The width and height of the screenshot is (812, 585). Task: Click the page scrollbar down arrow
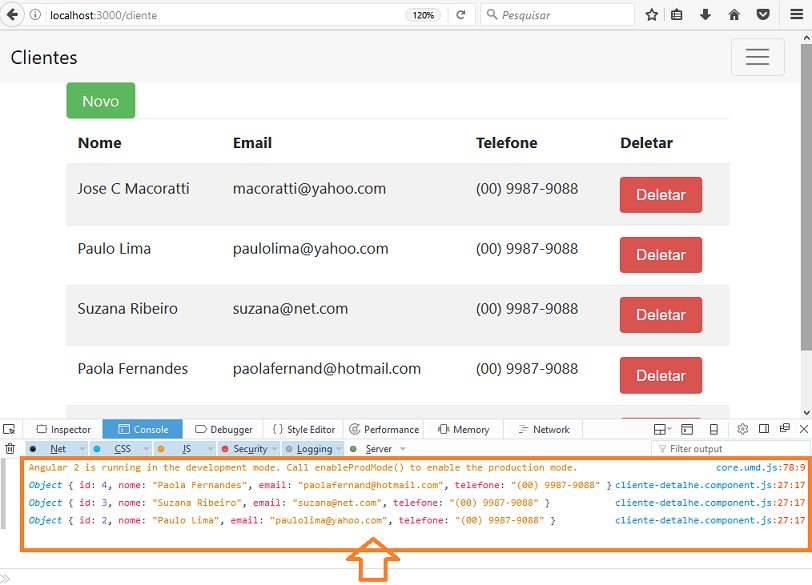coord(806,413)
